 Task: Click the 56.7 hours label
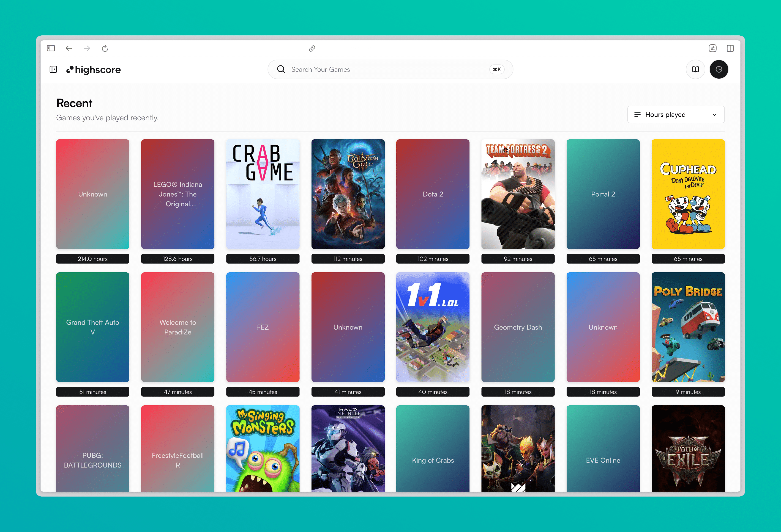(x=263, y=259)
